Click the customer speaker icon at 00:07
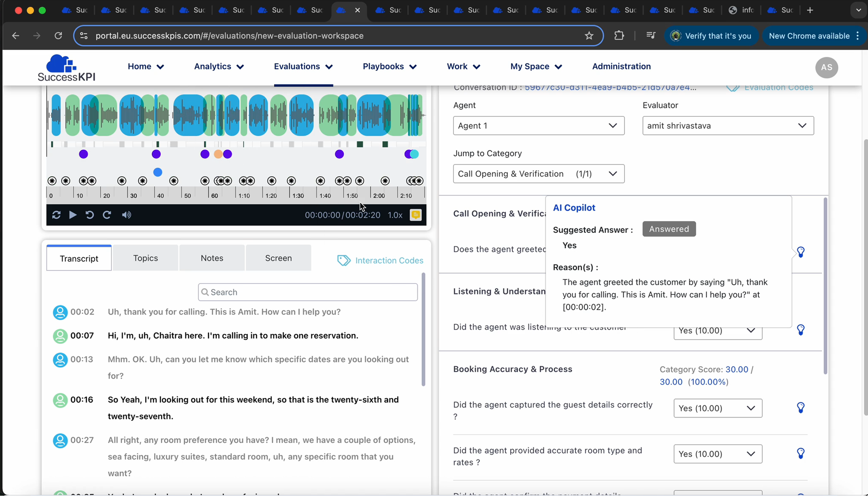The image size is (868, 496). point(60,336)
